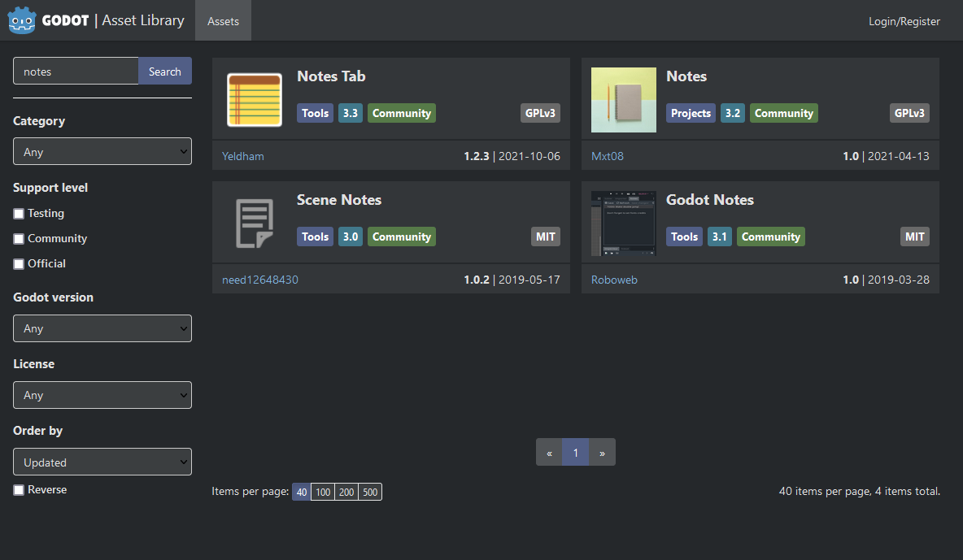
Task: Click the Search button
Action: pos(164,72)
